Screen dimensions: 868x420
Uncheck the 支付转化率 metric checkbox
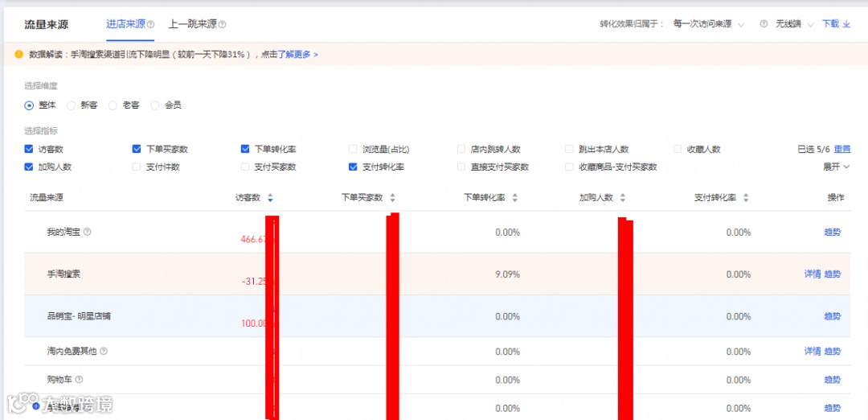(x=353, y=167)
